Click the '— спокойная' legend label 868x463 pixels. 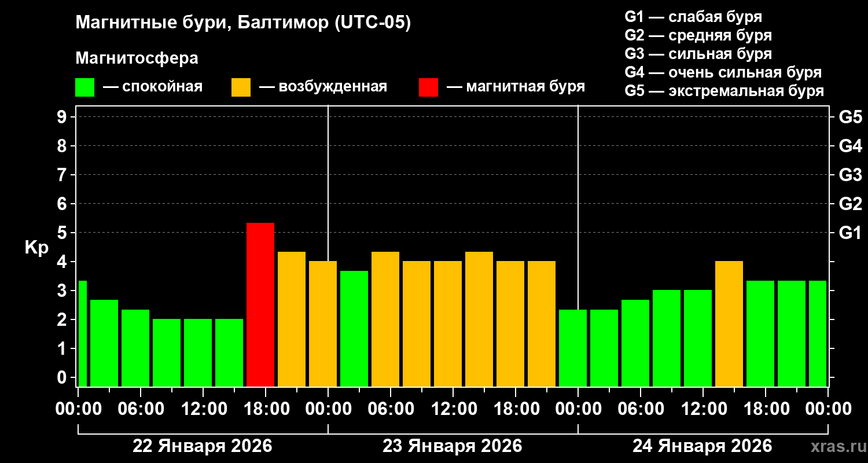(x=153, y=87)
